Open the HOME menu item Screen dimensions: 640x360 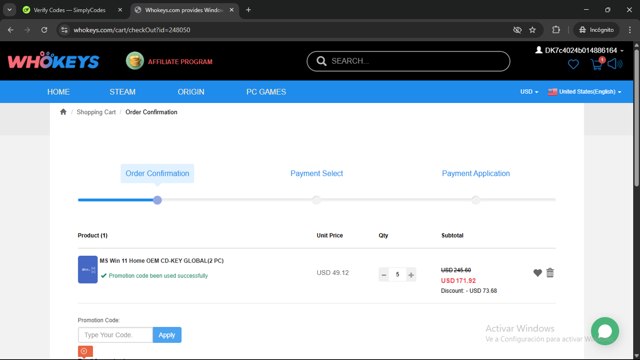58,92
